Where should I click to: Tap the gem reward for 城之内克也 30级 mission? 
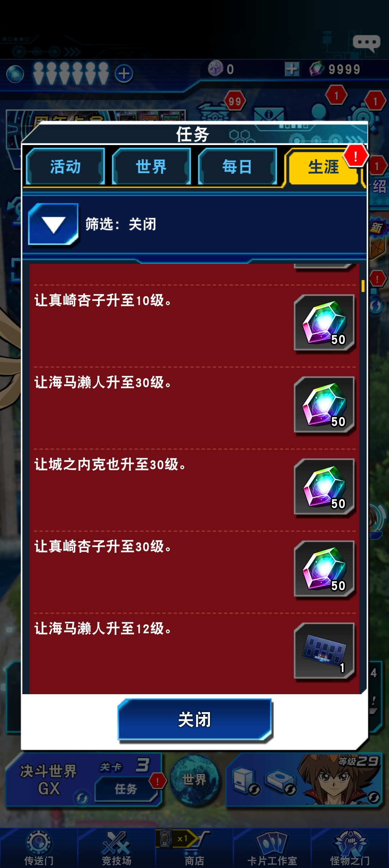325,488
